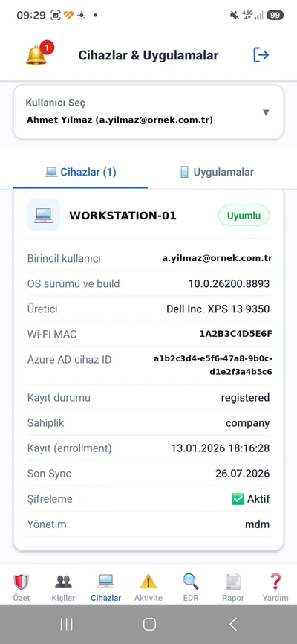297x644 pixels.
Task: Click the green Şifreleme Aktif checkmark
Action: click(238, 499)
